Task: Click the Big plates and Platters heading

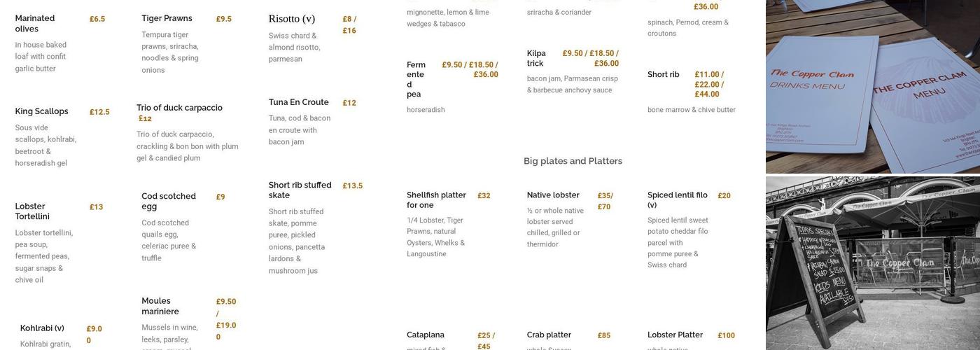Action: (573, 161)
